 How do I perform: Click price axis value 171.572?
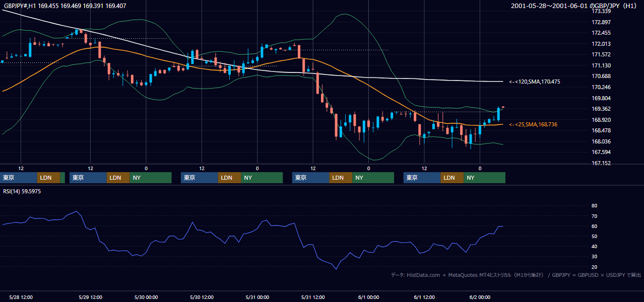tap(601, 54)
